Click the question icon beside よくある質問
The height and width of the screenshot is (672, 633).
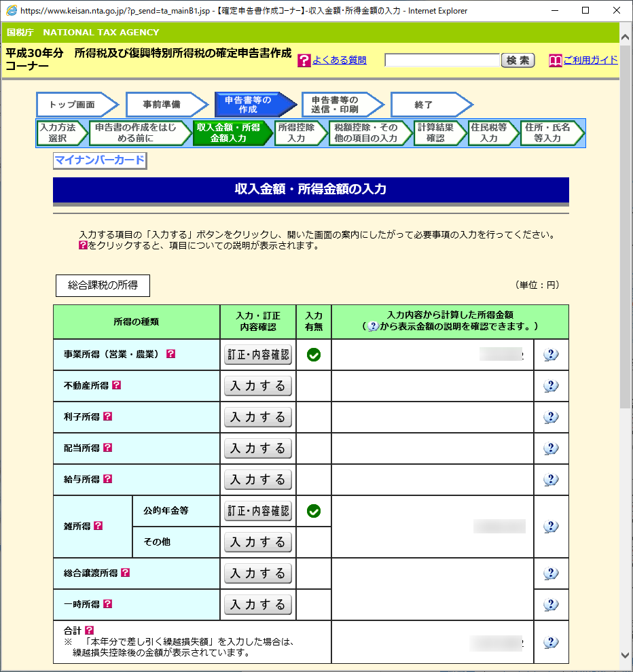tap(304, 60)
